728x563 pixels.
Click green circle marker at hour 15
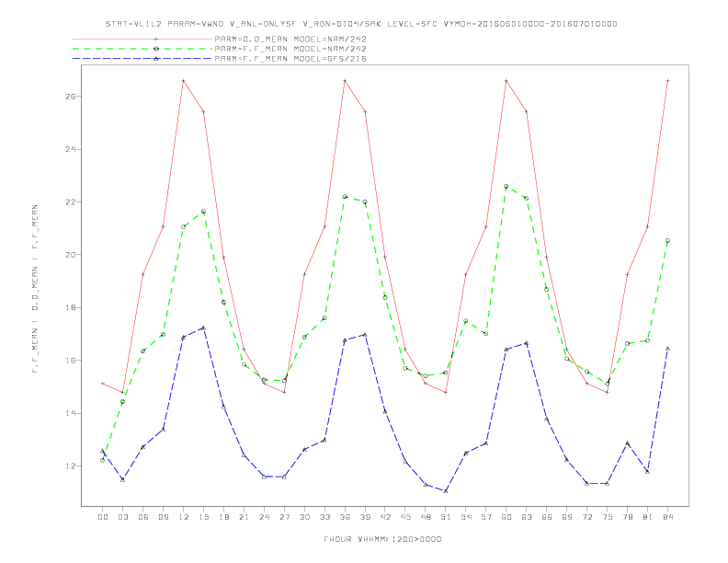[x=203, y=212]
